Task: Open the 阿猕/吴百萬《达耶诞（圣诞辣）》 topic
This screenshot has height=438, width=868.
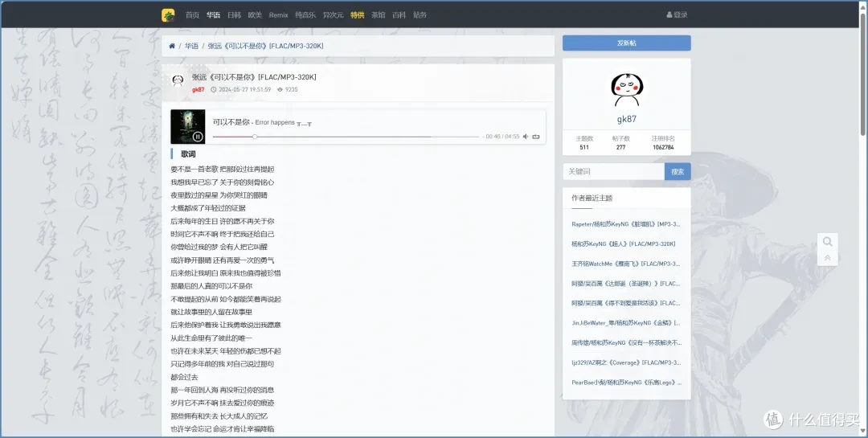Action: [x=626, y=284]
